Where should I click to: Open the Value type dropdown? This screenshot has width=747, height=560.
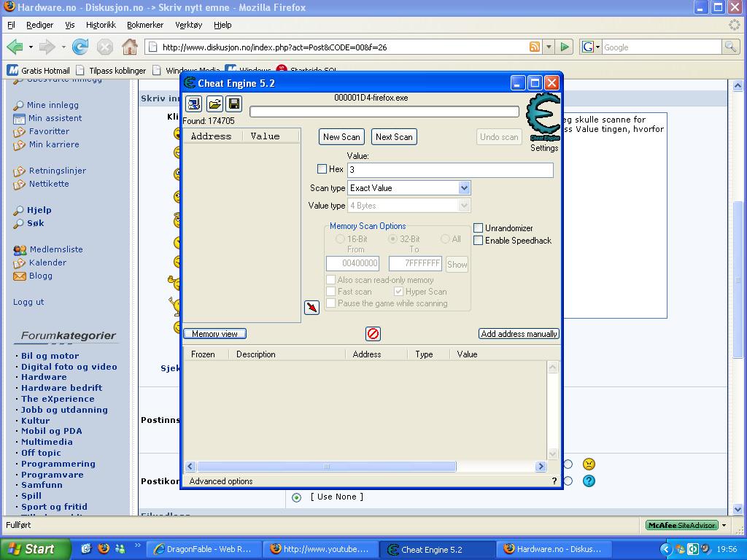[x=464, y=205]
